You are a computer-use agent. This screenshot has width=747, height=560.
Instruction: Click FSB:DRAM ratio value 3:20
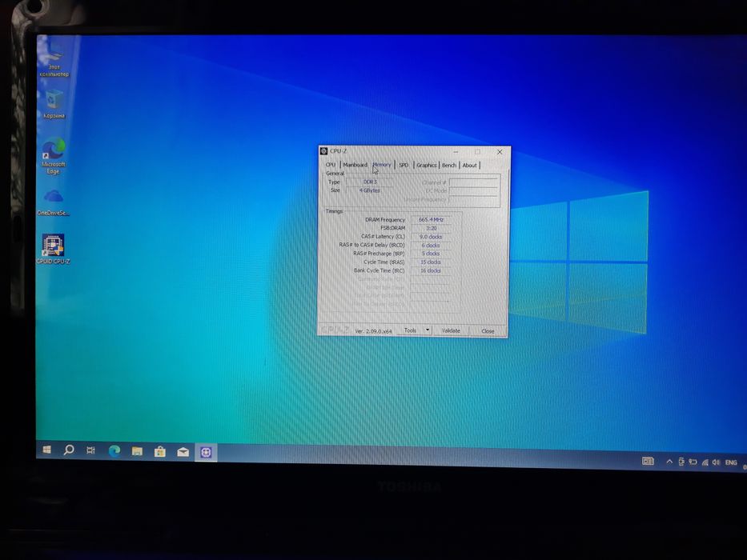[431, 228]
